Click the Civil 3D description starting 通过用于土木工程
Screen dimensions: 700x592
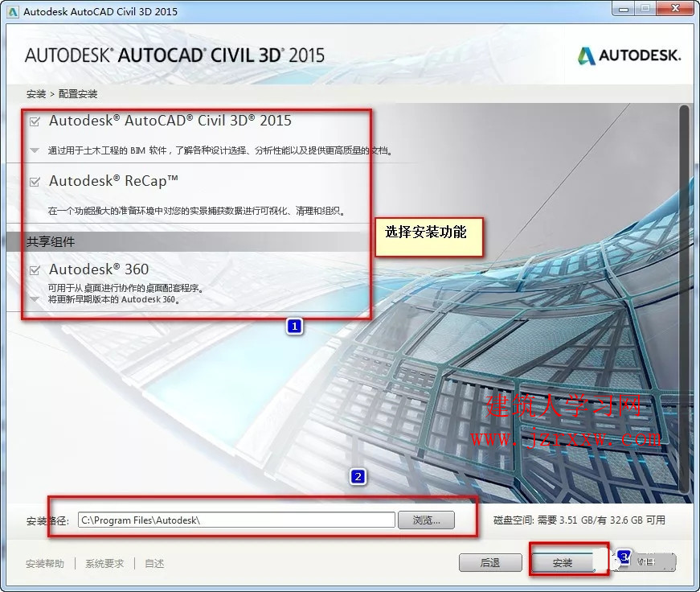(220, 150)
